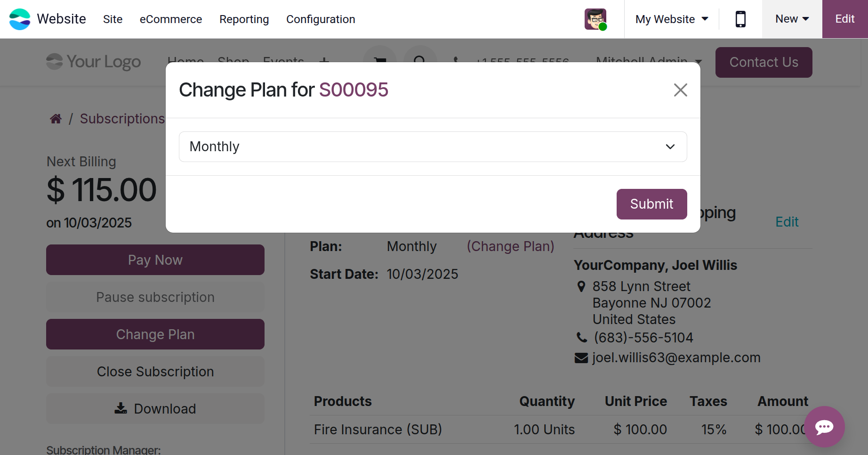Click the purple Edit button
This screenshot has width=868, height=455.
844,19
